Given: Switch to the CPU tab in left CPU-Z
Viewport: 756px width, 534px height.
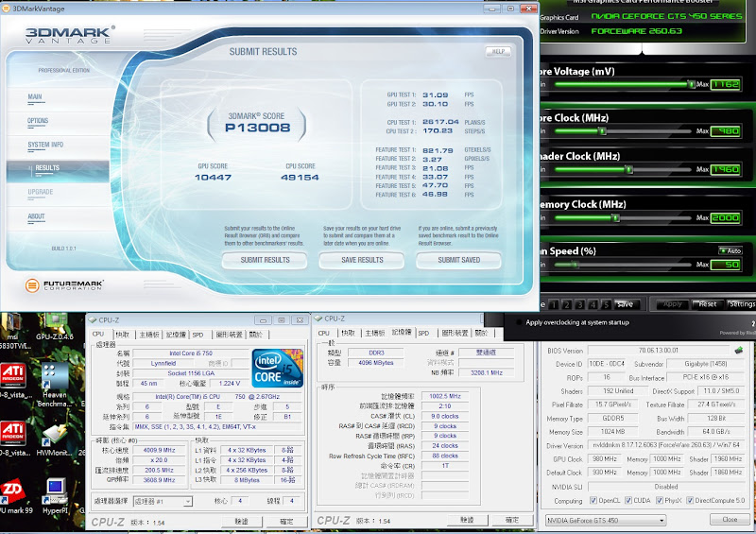Looking at the screenshot, I should pyautogui.click(x=98, y=334).
